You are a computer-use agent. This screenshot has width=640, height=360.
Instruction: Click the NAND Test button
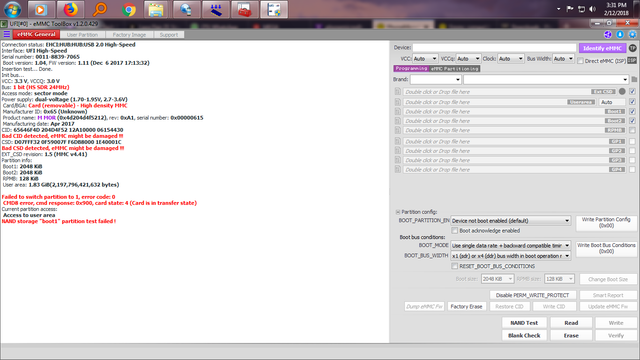tap(524, 323)
